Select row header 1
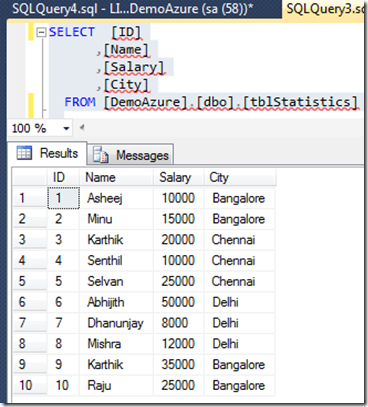 (x=30, y=198)
